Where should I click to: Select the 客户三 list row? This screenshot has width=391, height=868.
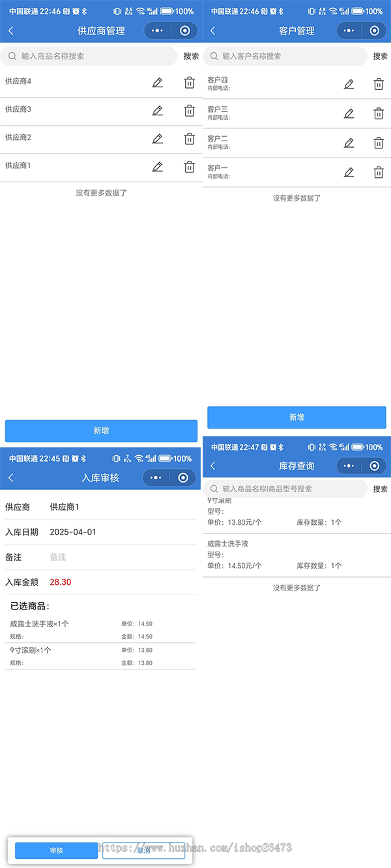click(297, 113)
